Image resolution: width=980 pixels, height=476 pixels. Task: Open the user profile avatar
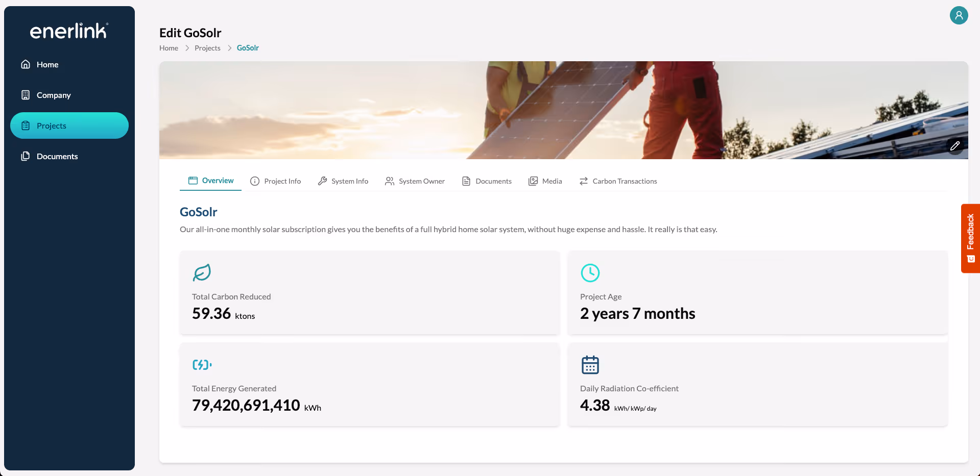click(x=959, y=15)
